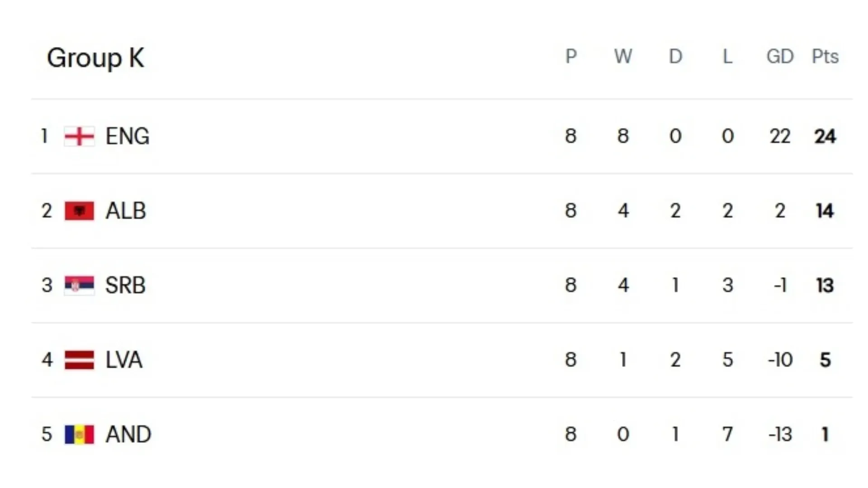
Task: Click the Albania flag icon
Action: pos(79,211)
